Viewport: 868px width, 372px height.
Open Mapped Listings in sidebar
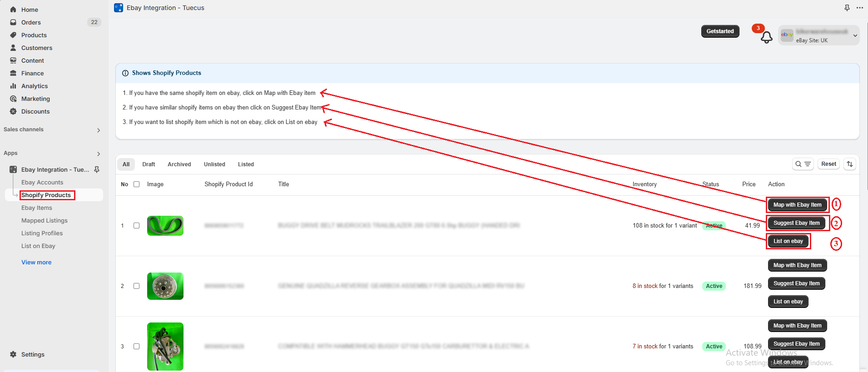45,220
